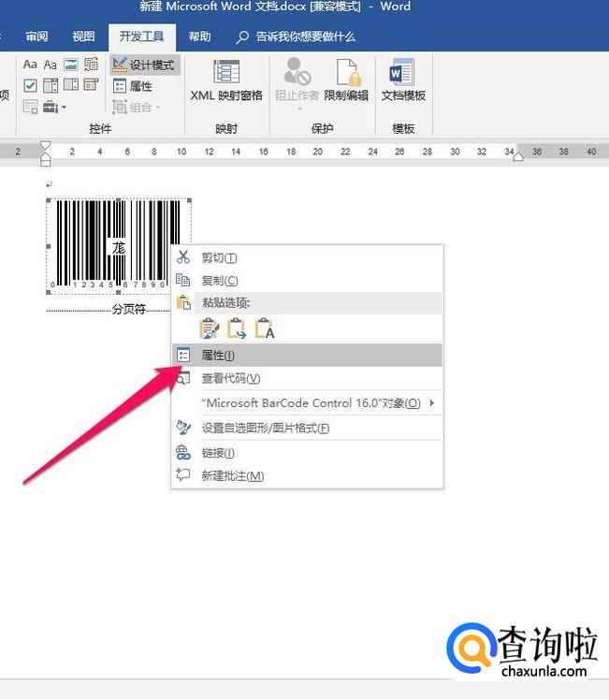The image size is (609, 700).
Task: Open 文档模板 dialog
Action: point(403,80)
